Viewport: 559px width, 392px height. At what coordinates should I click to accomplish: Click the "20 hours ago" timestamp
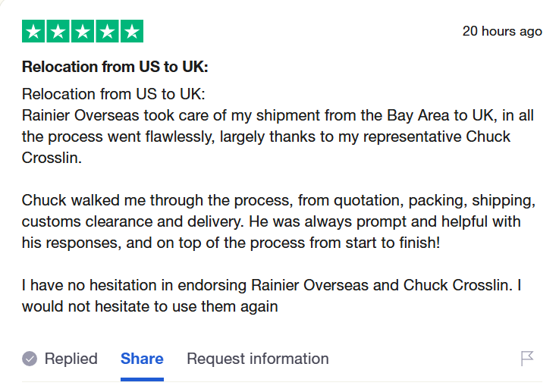click(502, 31)
